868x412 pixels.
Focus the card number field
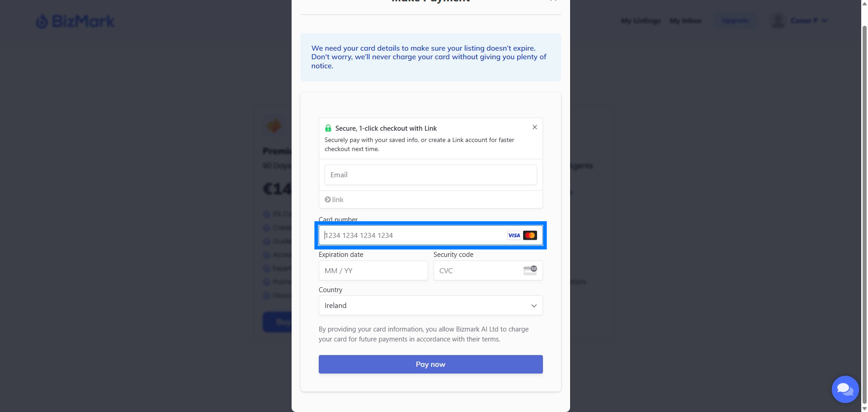click(x=430, y=235)
